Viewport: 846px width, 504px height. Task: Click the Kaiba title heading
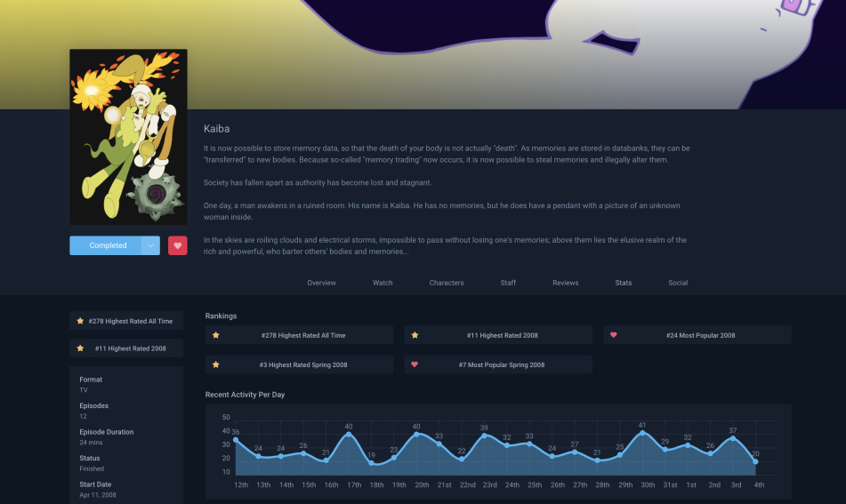[217, 129]
